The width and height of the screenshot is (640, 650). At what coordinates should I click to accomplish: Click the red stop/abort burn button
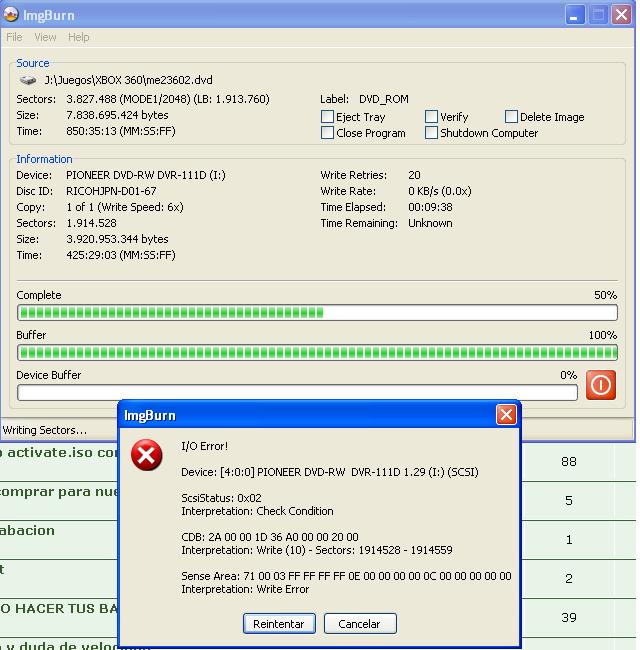click(x=601, y=385)
